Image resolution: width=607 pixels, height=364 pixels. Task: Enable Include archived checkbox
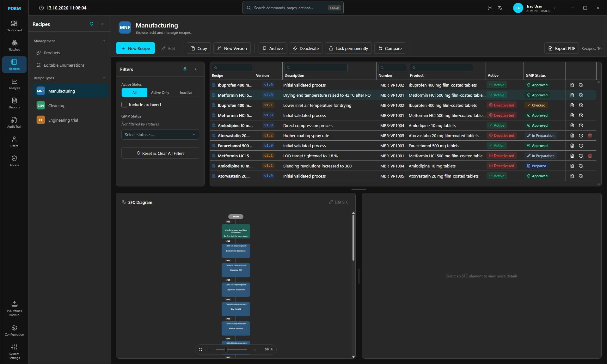124,105
